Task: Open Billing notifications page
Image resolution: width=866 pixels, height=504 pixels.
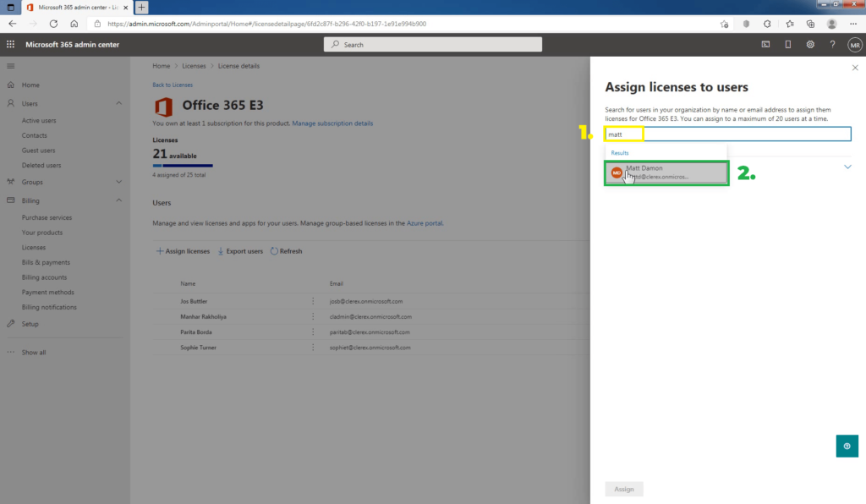Action: click(49, 307)
